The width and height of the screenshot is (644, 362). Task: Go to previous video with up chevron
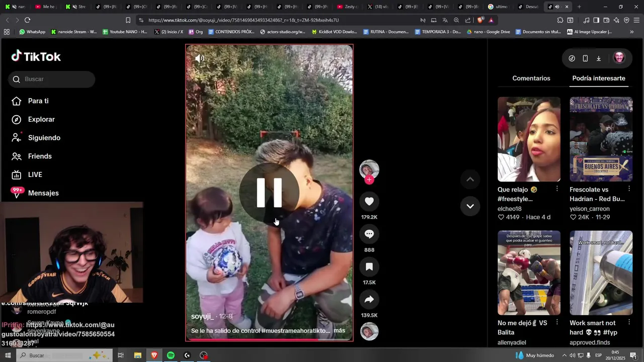[x=470, y=179]
